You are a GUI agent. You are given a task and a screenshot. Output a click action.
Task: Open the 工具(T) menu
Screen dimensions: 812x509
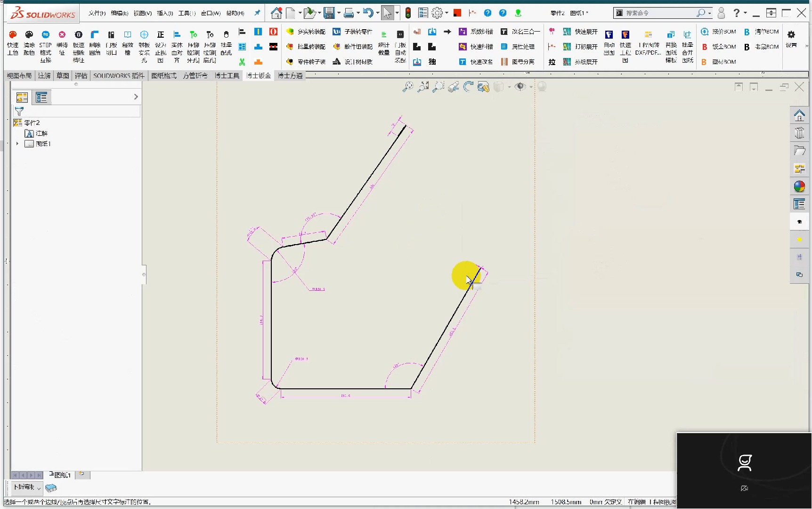coord(187,13)
